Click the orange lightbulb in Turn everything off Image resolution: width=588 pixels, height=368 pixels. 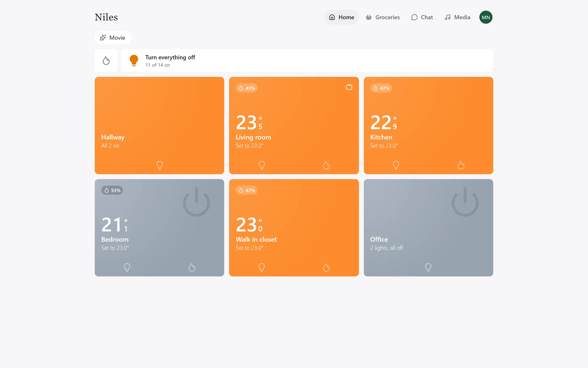134,60
